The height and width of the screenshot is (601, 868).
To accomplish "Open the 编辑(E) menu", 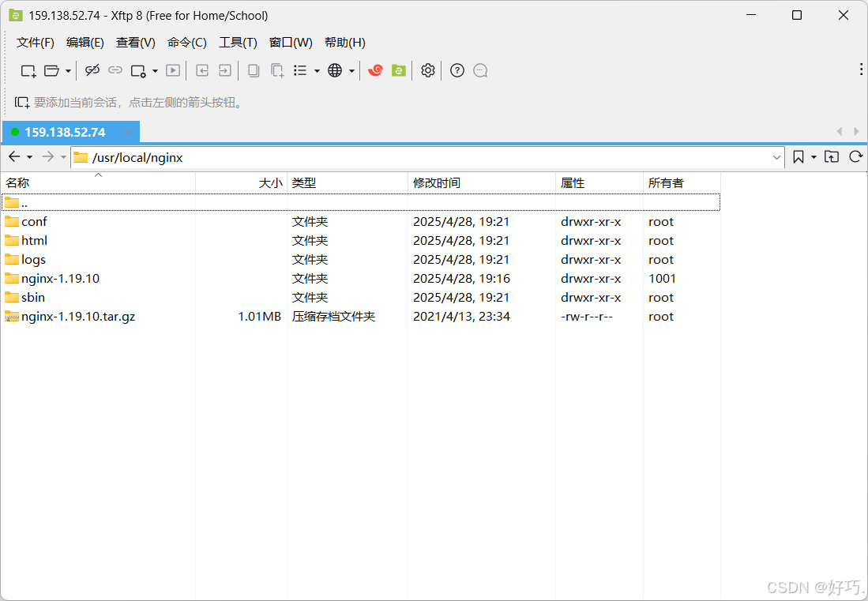I will (85, 43).
